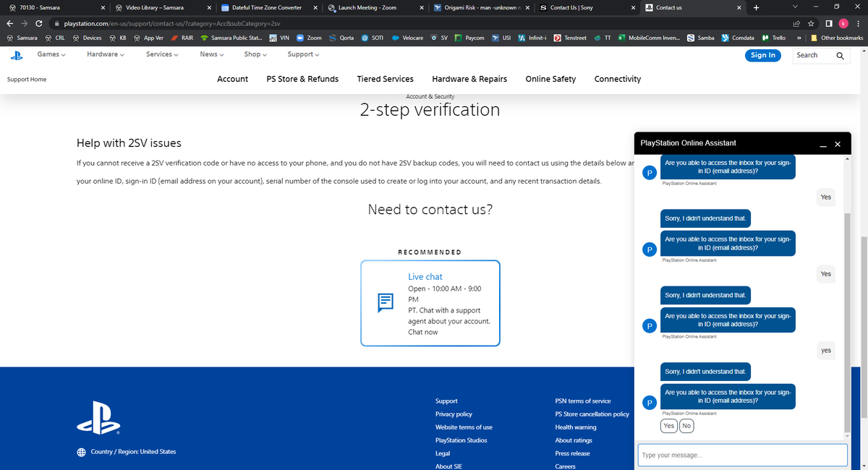Switch to the Video Library – Samsara tab
This screenshot has width=868, height=470.
coord(162,7)
